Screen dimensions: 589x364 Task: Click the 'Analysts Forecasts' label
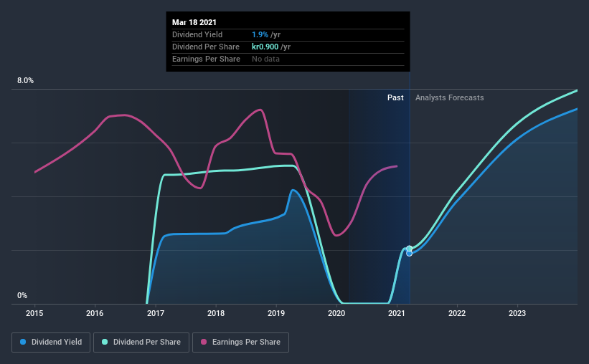[449, 97]
